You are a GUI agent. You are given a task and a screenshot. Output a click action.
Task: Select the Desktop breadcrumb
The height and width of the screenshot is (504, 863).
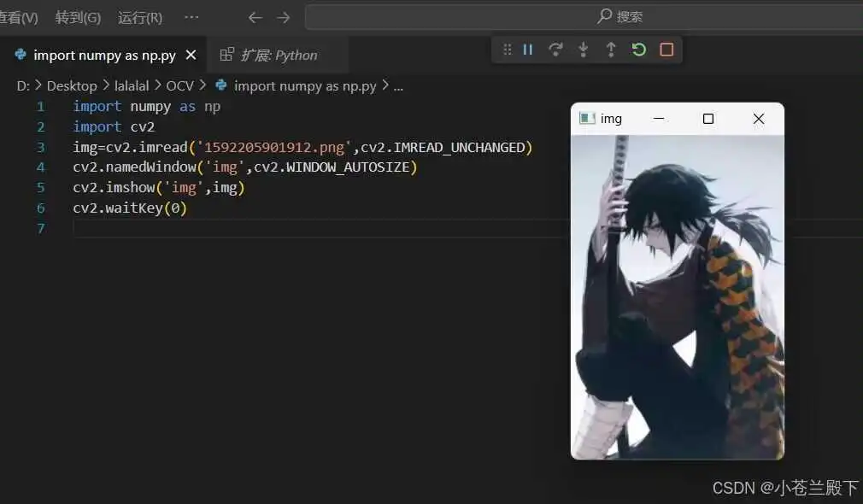[x=72, y=86]
